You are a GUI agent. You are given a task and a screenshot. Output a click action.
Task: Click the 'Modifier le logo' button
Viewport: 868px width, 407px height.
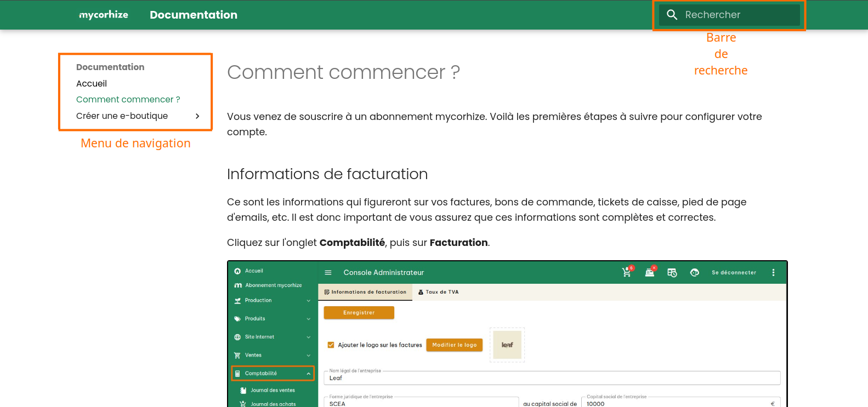click(455, 345)
